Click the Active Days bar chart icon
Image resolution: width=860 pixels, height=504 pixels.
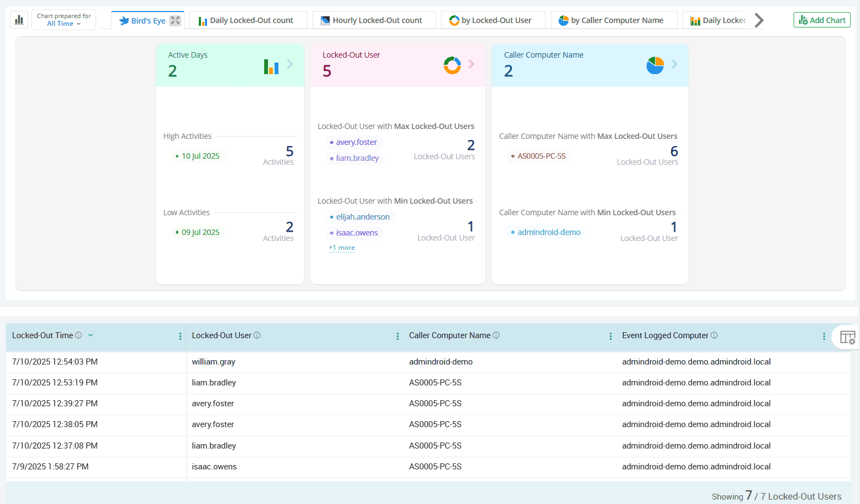[271, 66]
